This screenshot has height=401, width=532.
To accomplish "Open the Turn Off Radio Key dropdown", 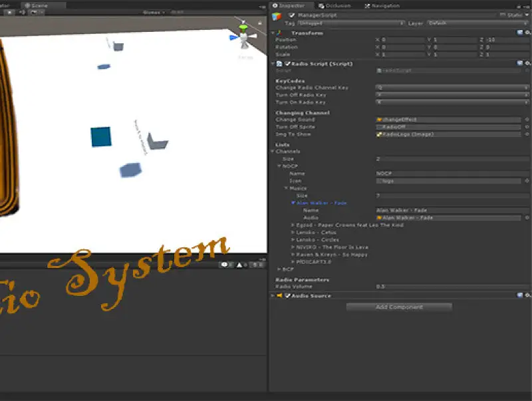I will coord(452,94).
